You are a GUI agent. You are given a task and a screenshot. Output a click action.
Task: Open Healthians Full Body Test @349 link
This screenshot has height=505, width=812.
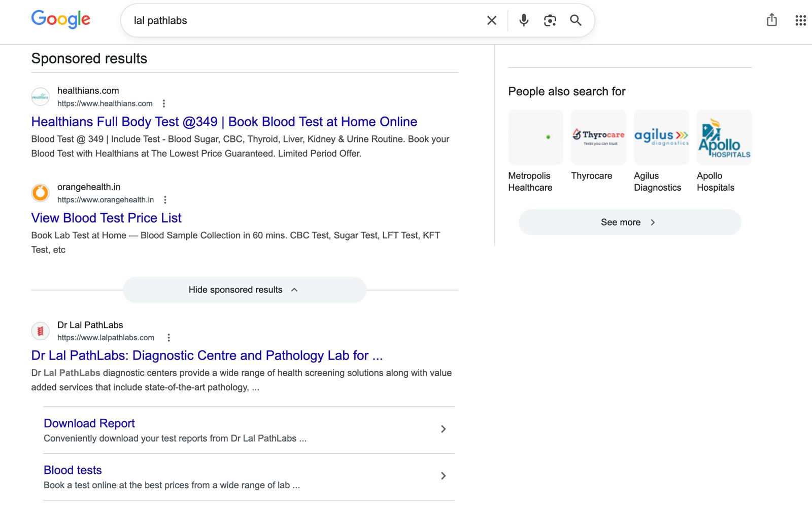(224, 122)
